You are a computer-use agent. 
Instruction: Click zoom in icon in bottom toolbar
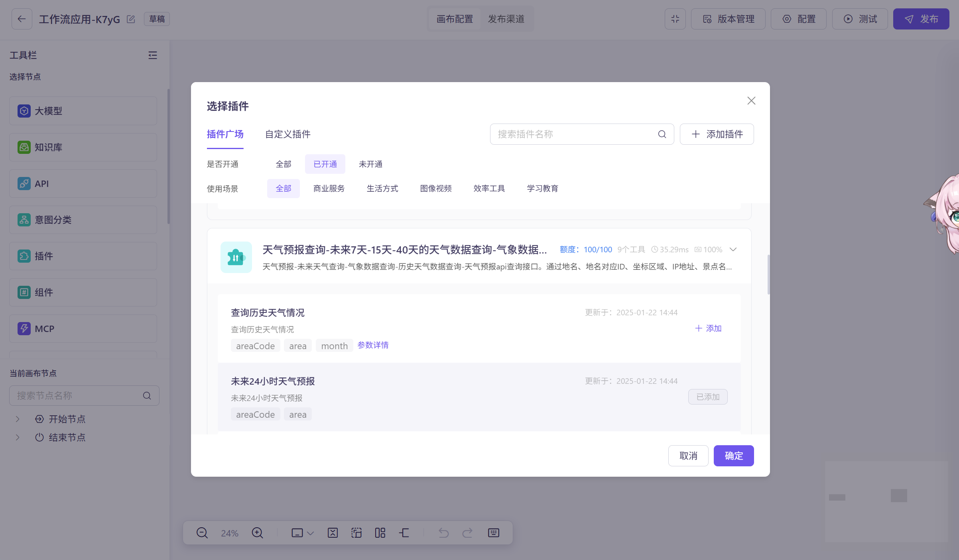257,533
